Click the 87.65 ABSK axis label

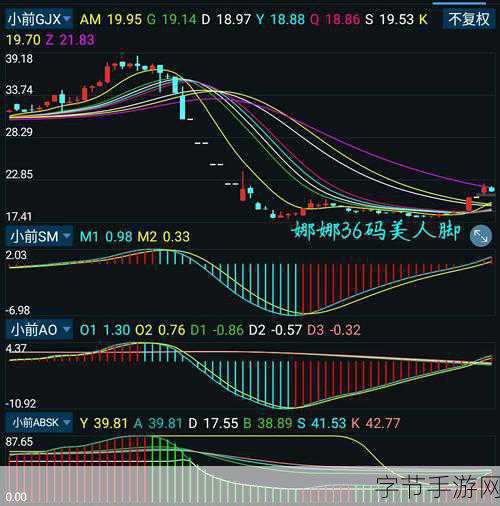tap(19, 442)
